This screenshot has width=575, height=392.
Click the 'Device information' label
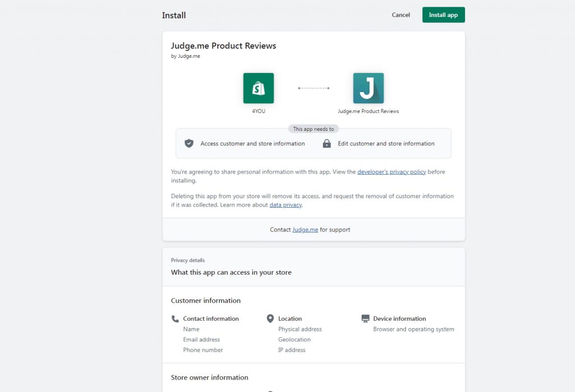[x=399, y=318]
